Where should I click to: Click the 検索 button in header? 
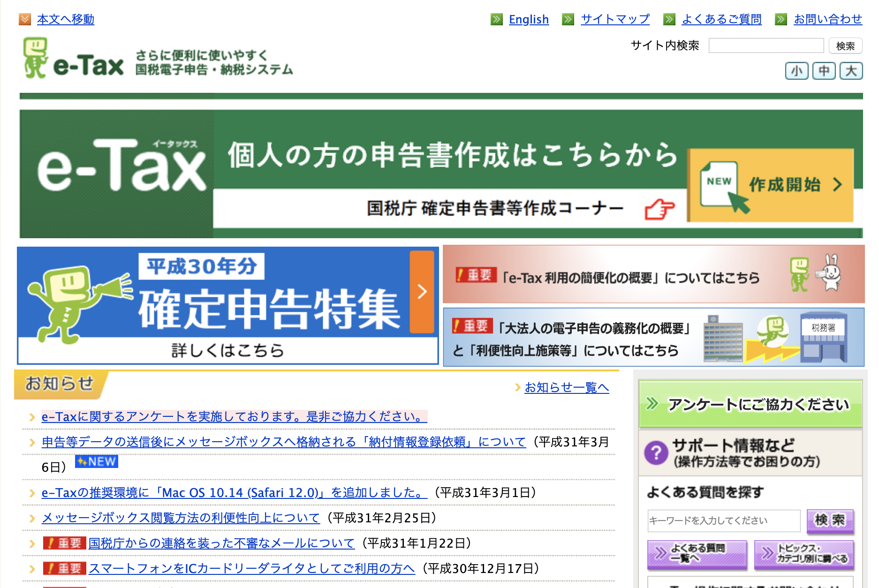pos(846,45)
